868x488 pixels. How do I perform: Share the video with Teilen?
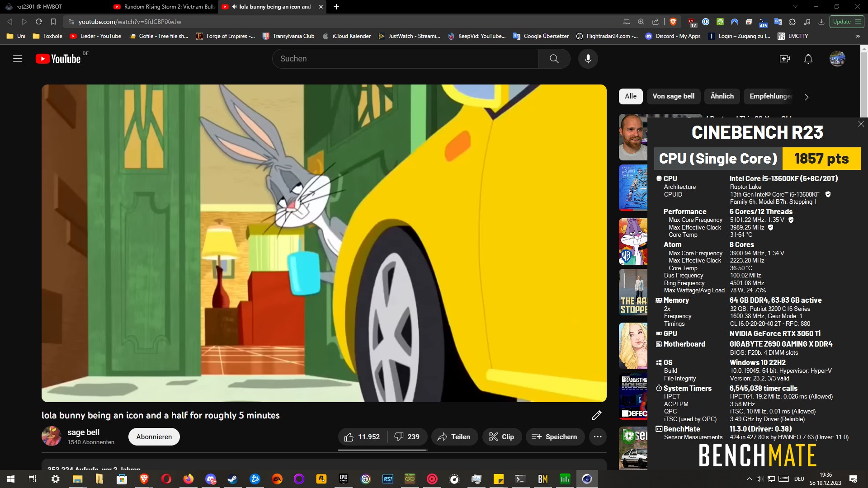[x=454, y=437]
